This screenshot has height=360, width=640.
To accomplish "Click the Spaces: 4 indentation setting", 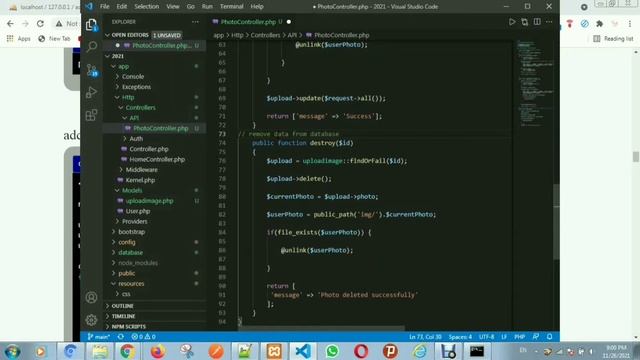I will pos(460,337).
